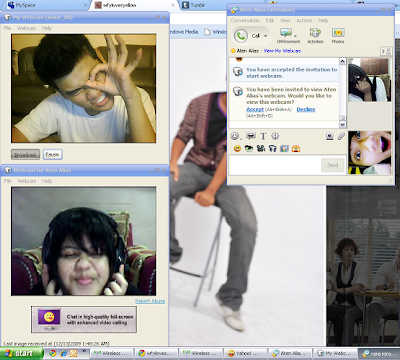Attach a file with the paperclip icon

[x=341, y=136]
